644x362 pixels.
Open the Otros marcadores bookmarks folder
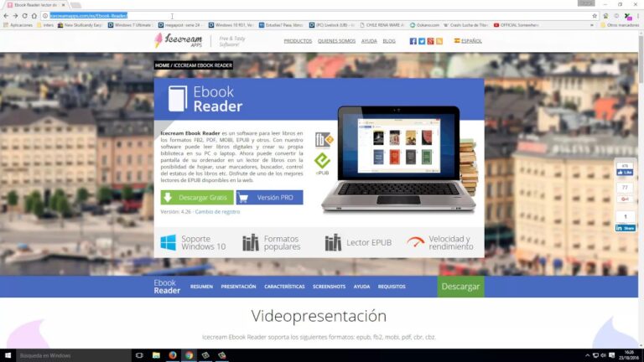coord(620,25)
